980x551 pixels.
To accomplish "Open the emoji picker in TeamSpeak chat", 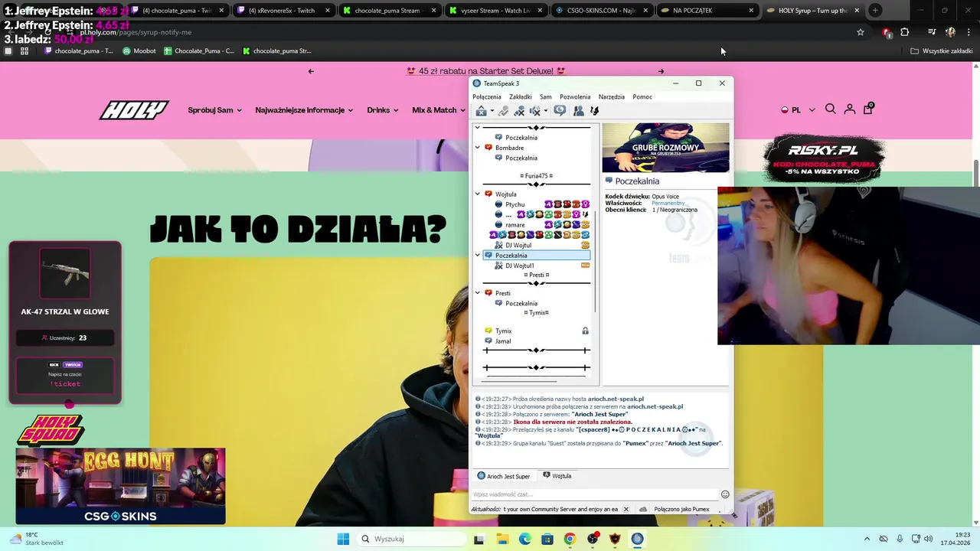I will pos(725,494).
